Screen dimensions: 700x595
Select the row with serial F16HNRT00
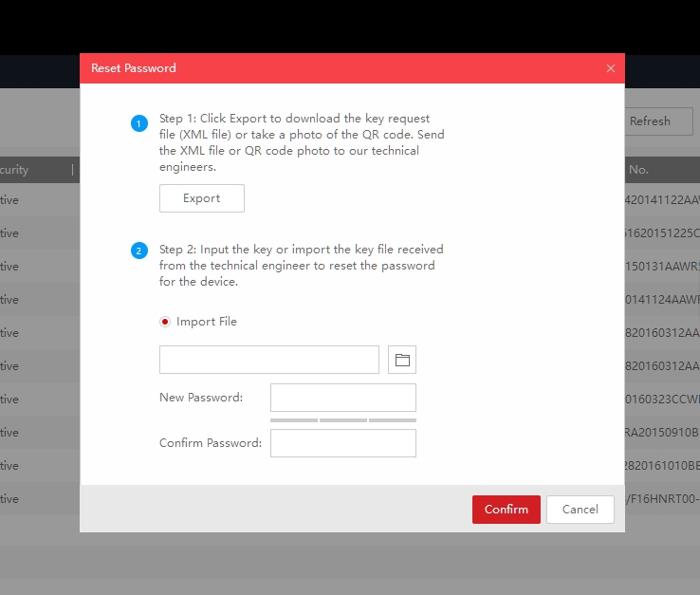(x=662, y=498)
